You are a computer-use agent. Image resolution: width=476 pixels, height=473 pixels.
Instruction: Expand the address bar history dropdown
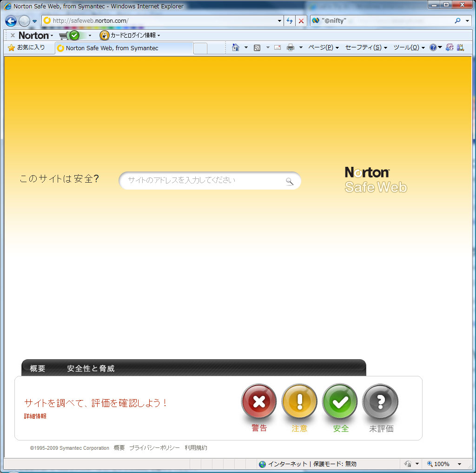(x=279, y=21)
